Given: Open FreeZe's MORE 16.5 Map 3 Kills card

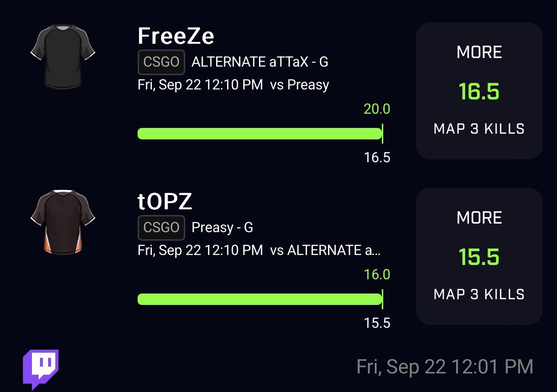Looking at the screenshot, I should point(479,91).
